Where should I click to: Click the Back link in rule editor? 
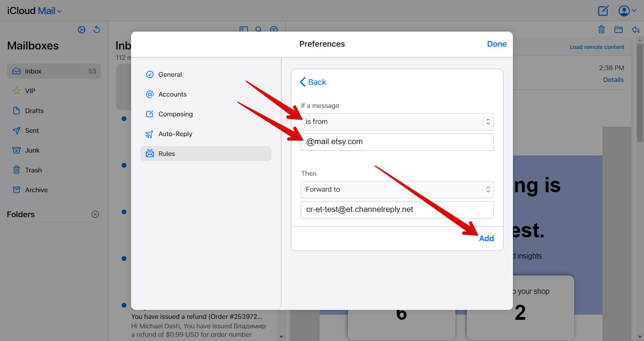click(x=313, y=82)
